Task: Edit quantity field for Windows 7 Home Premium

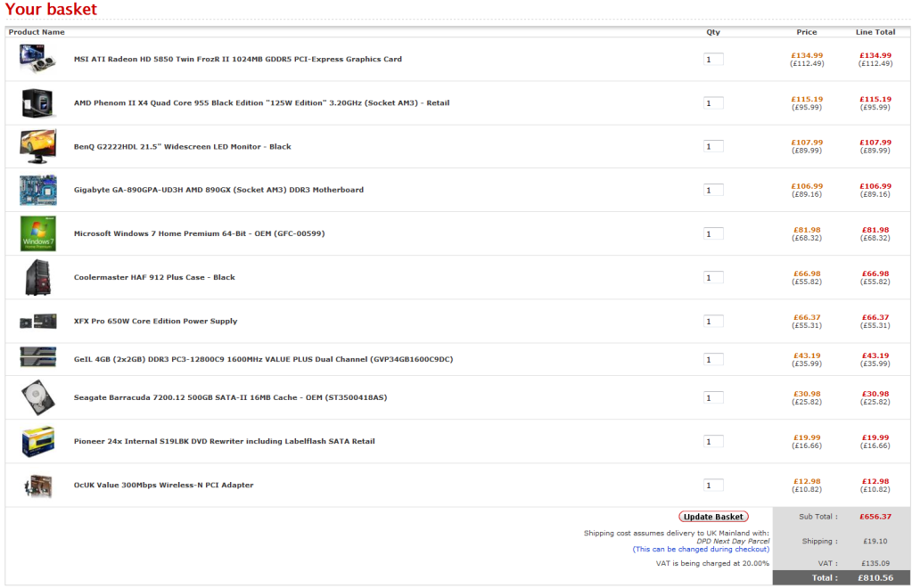Action: [x=714, y=233]
